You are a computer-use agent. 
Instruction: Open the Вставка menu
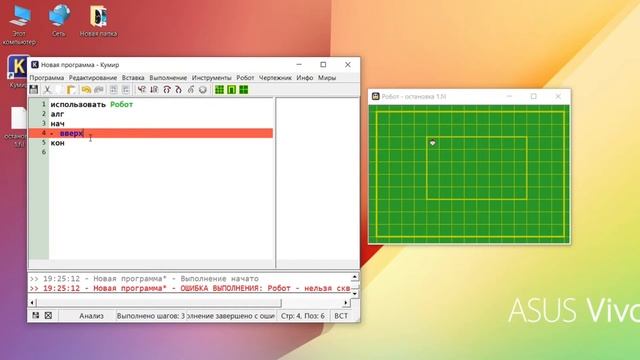[133, 78]
